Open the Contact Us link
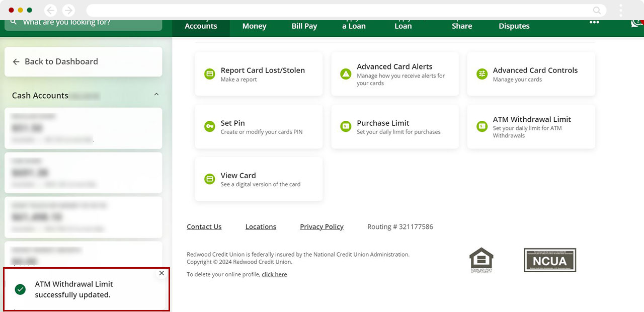 coord(204,227)
